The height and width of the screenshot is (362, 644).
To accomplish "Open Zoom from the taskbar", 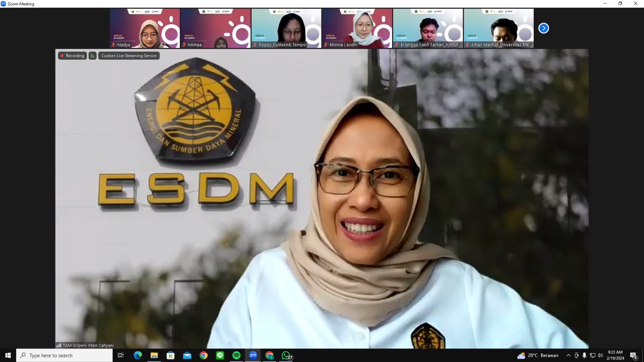I will (x=253, y=355).
